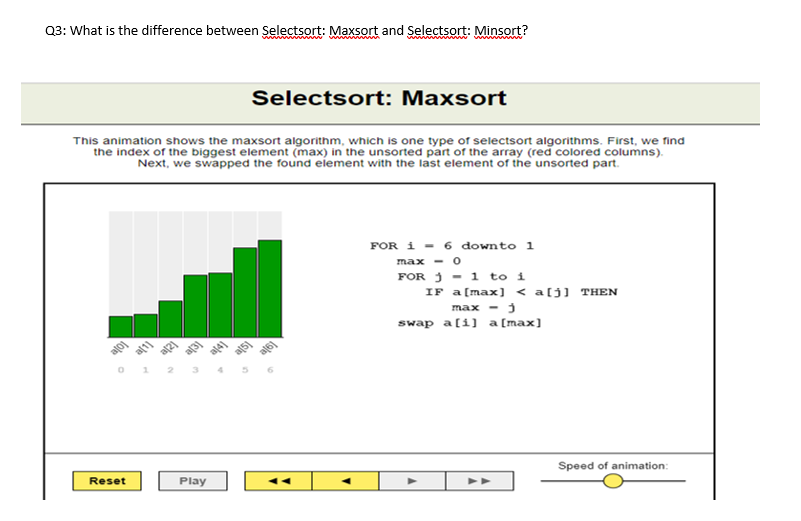Jump to start with double-left arrow

click(x=278, y=481)
